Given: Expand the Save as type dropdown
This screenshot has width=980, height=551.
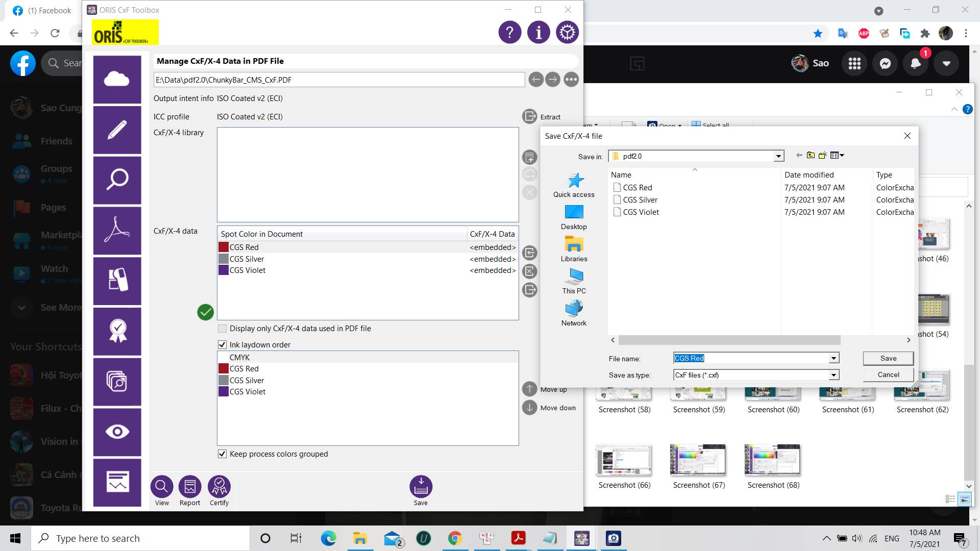Looking at the screenshot, I should pyautogui.click(x=834, y=375).
